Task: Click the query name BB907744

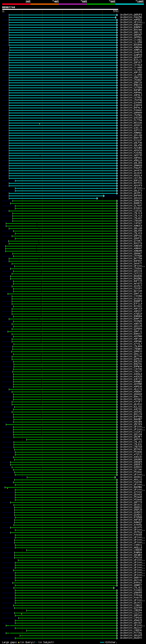Action: (x=9, y=7)
